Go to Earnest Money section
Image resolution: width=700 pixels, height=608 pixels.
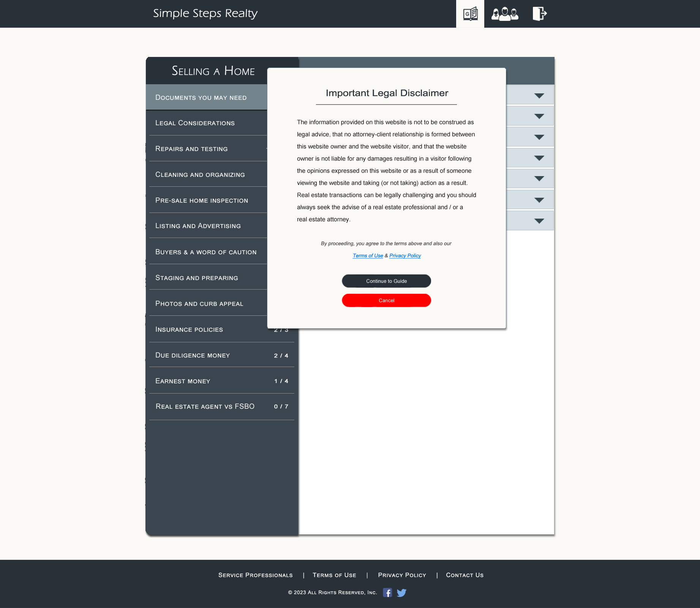point(183,381)
